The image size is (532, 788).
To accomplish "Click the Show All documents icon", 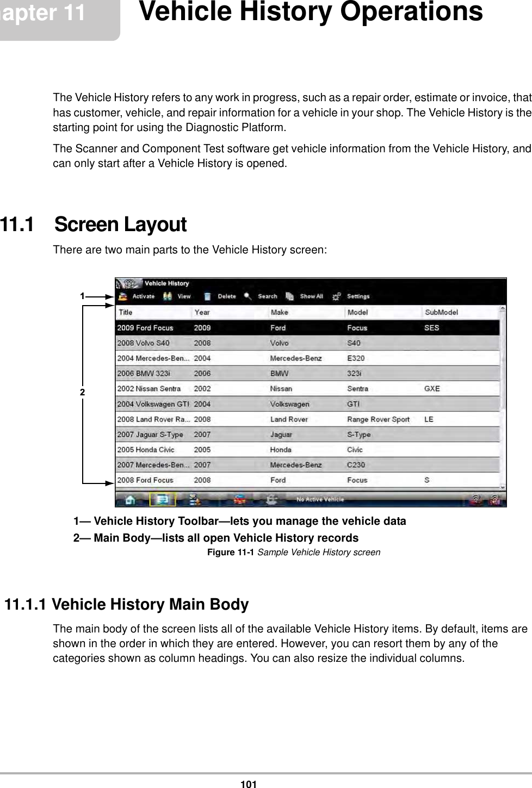I will [290, 297].
